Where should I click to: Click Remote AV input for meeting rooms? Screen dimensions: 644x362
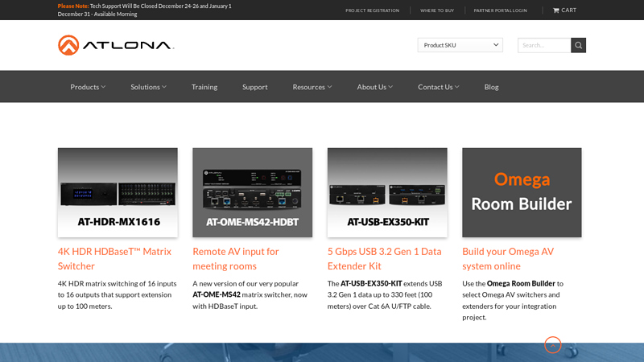coord(236,258)
